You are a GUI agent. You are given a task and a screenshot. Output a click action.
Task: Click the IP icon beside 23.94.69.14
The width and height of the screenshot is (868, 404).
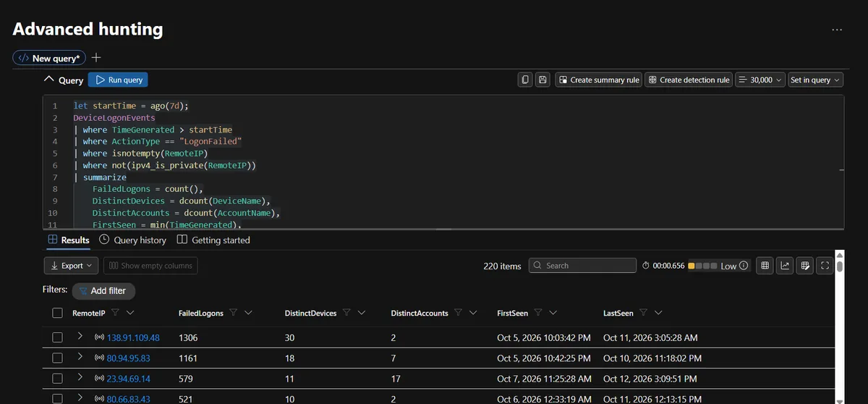pyautogui.click(x=100, y=378)
